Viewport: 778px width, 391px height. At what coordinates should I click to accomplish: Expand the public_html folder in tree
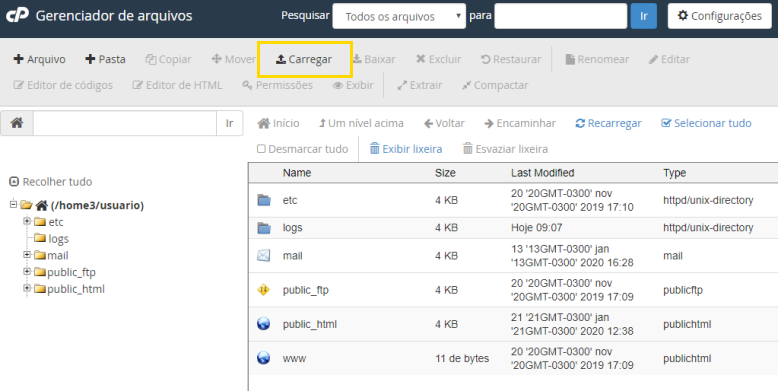pos(27,288)
